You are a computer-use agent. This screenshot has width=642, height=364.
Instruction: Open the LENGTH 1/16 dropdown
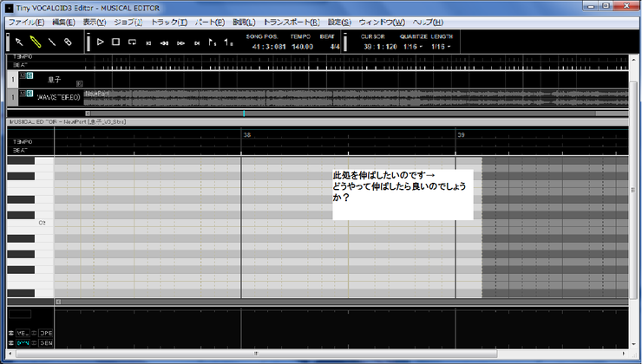[x=441, y=47]
